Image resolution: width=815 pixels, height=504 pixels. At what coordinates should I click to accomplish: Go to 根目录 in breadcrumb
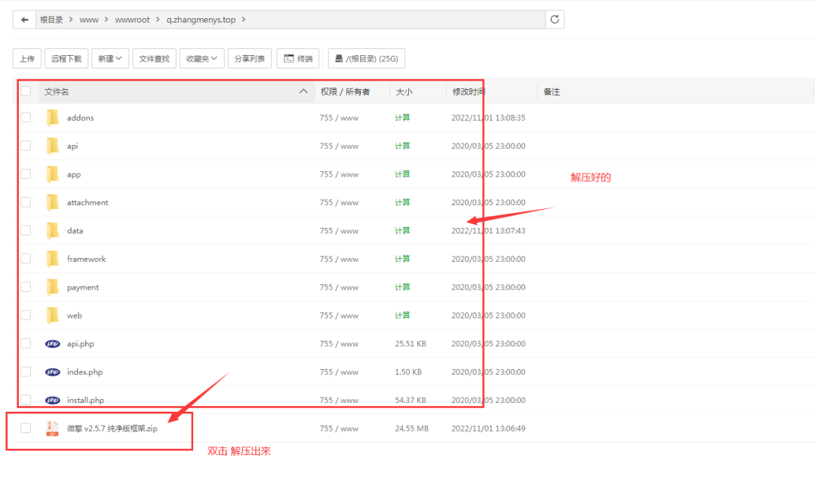pos(51,20)
